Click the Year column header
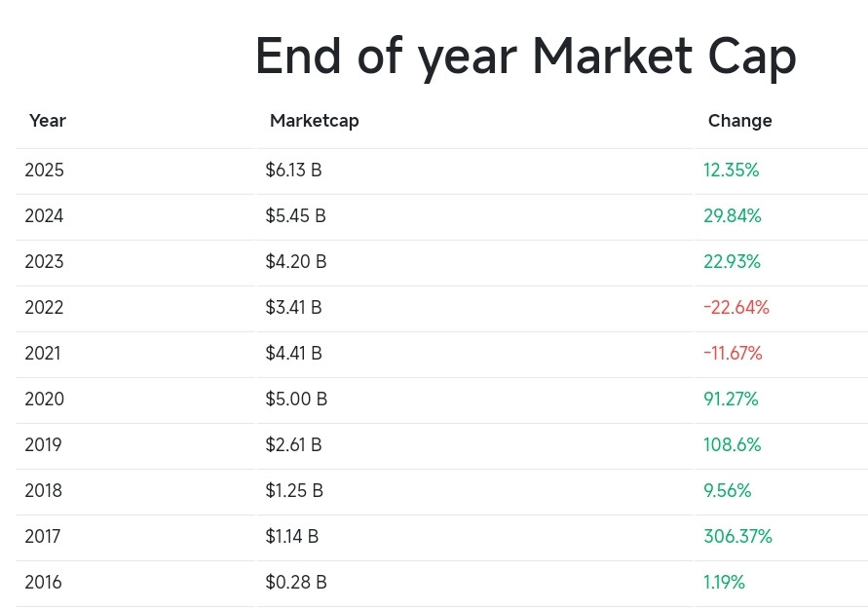868x610 pixels. point(48,121)
